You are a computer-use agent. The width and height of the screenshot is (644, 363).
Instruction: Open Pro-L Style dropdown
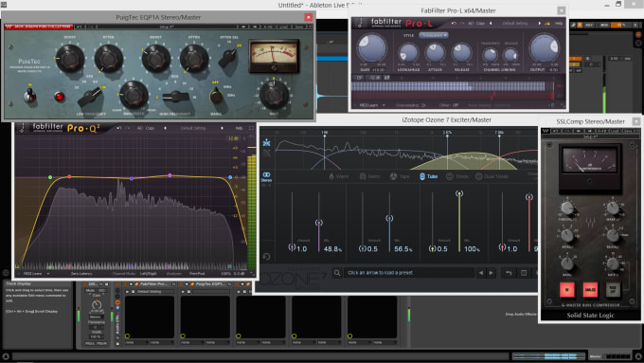click(434, 35)
